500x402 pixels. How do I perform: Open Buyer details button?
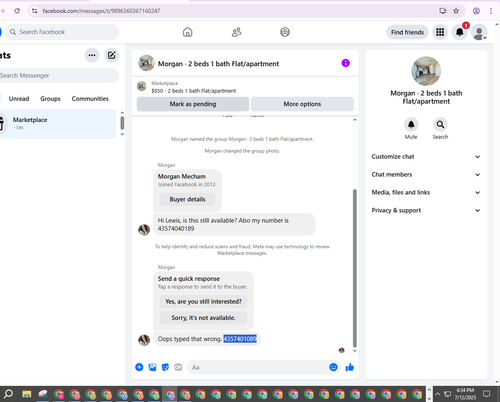(x=187, y=199)
